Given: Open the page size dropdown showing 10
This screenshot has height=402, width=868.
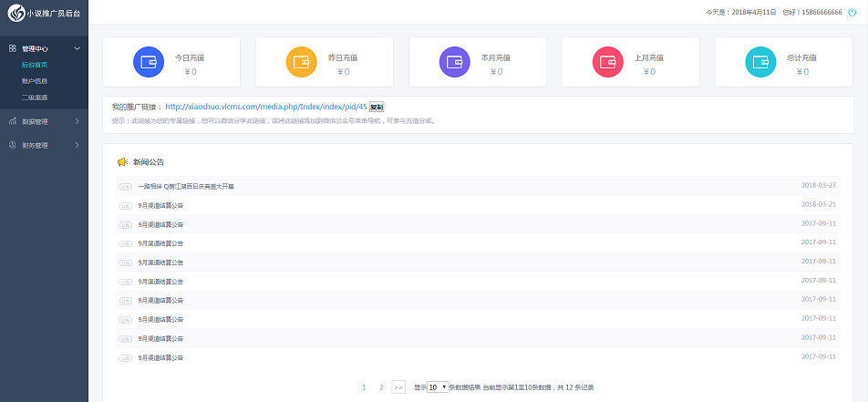Looking at the screenshot, I should pyautogui.click(x=438, y=387).
